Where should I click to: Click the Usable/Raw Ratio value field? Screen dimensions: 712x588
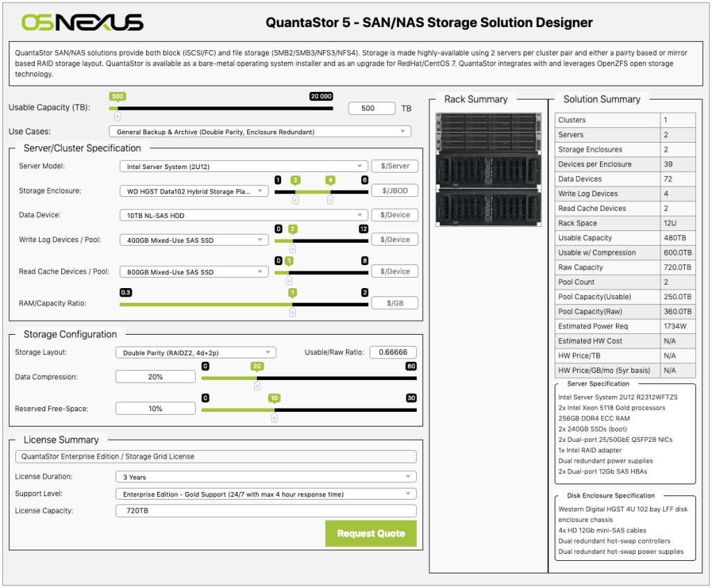click(x=393, y=352)
